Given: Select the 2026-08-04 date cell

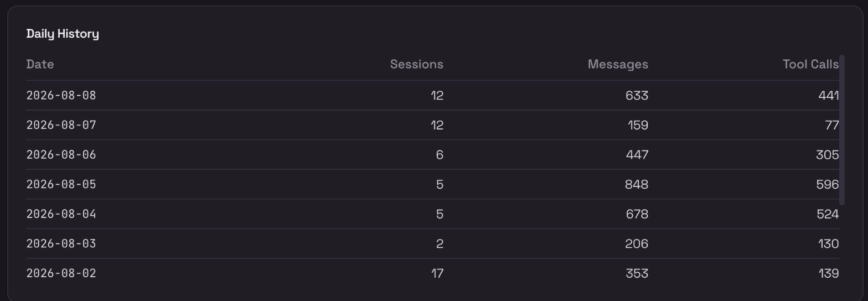Looking at the screenshot, I should (61, 214).
